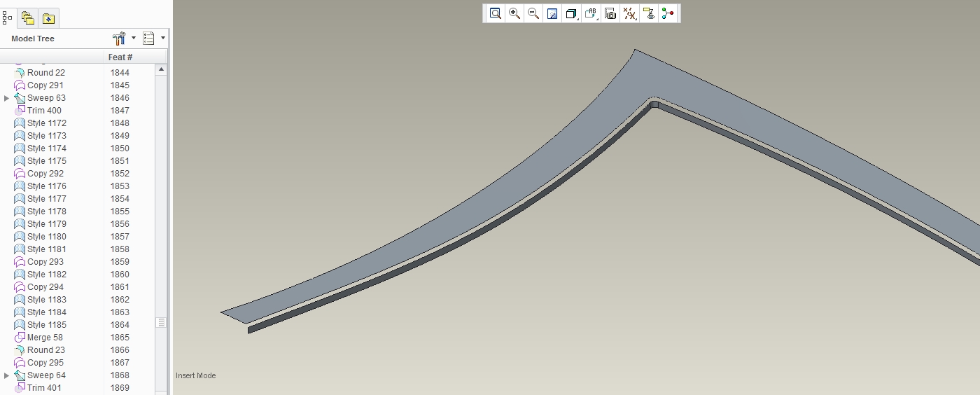Viewport: 980px width, 395px height.
Task: Click the scroll up arrow of model tree
Action: click(161, 69)
